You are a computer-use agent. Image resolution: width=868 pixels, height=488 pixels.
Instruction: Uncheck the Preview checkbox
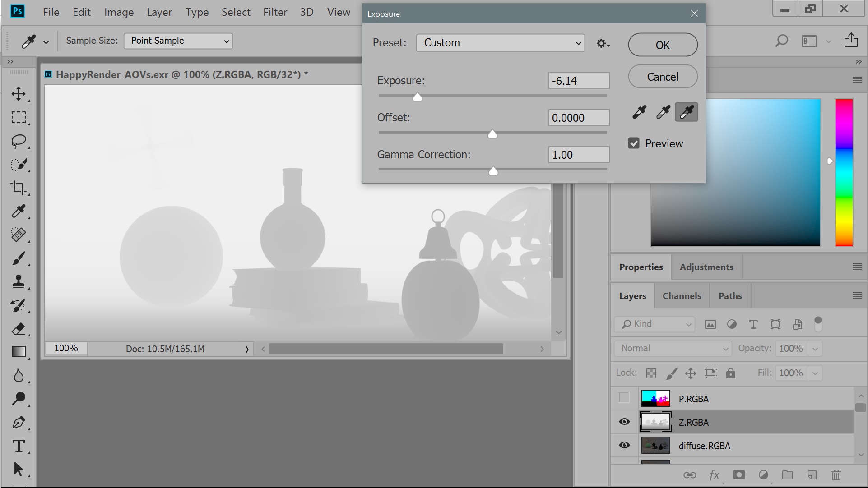point(634,143)
